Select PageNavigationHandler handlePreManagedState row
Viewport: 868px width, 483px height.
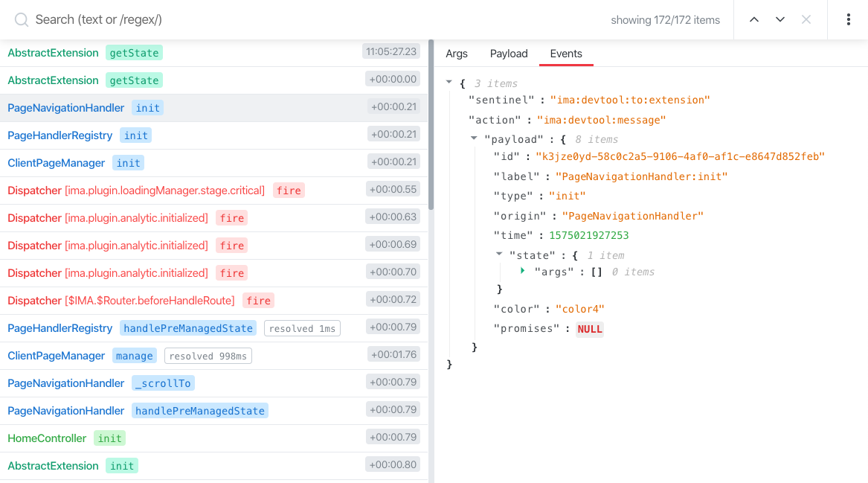coord(213,411)
